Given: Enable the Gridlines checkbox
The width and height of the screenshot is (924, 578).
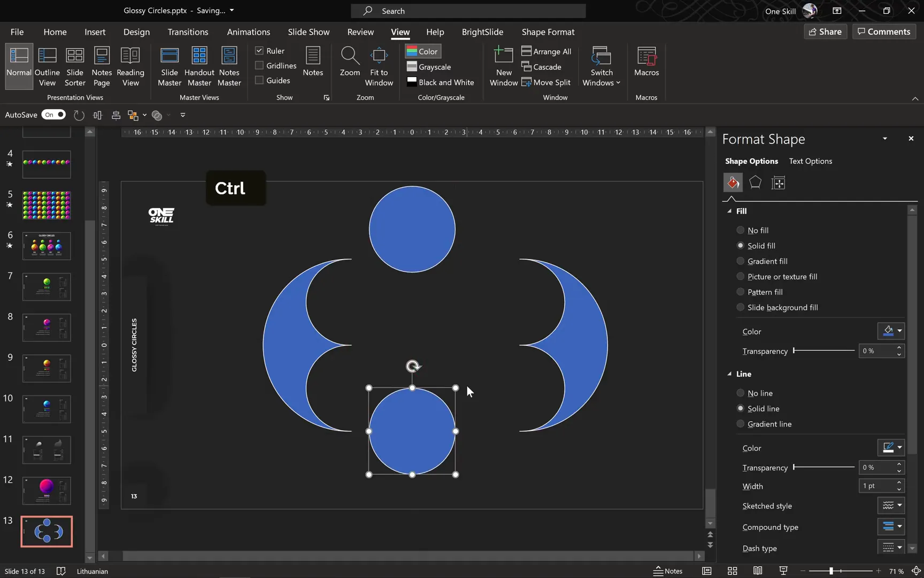Looking at the screenshot, I should pyautogui.click(x=259, y=65).
